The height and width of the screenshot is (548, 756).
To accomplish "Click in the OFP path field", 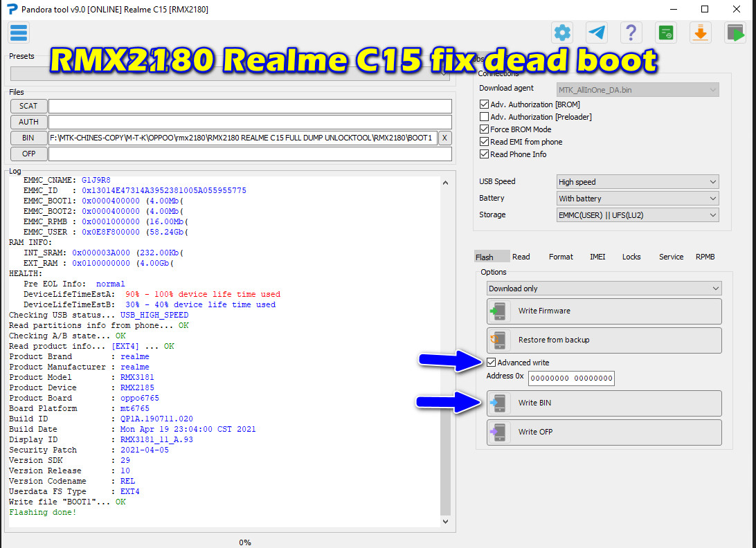I will pos(250,154).
